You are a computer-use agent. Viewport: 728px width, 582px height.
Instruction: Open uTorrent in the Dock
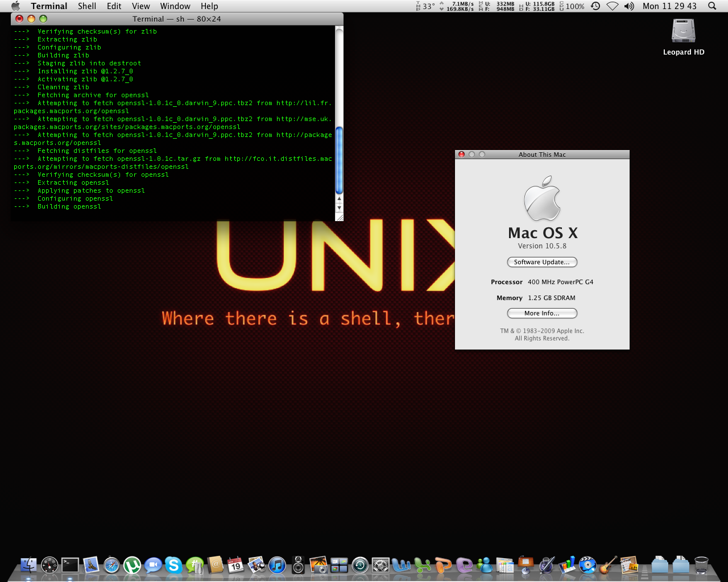click(132, 565)
